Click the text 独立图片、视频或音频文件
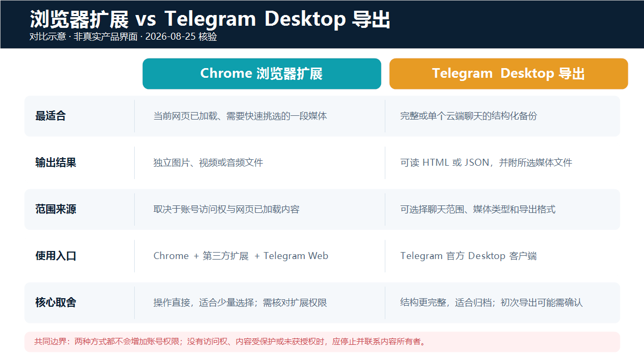The image size is (644, 362). [x=208, y=162]
